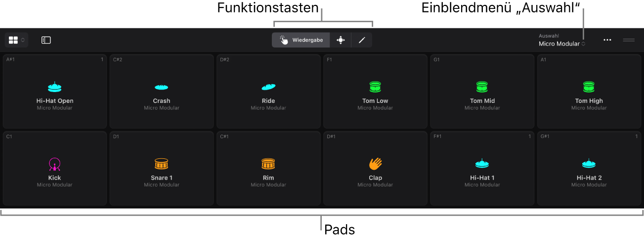Image resolution: width=644 pixels, height=242 pixels.
Task: Click Micro Modular under Clap
Action: click(375, 185)
